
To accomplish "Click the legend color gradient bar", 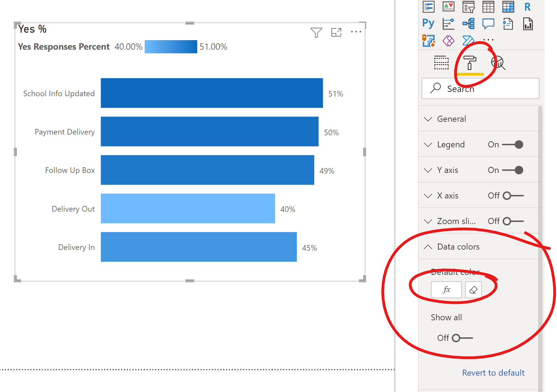I will [171, 47].
